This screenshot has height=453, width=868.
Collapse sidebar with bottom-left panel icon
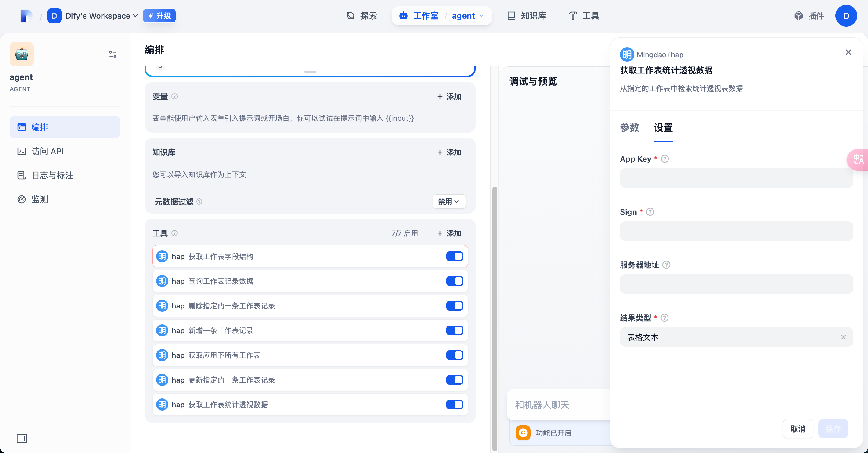point(22,438)
